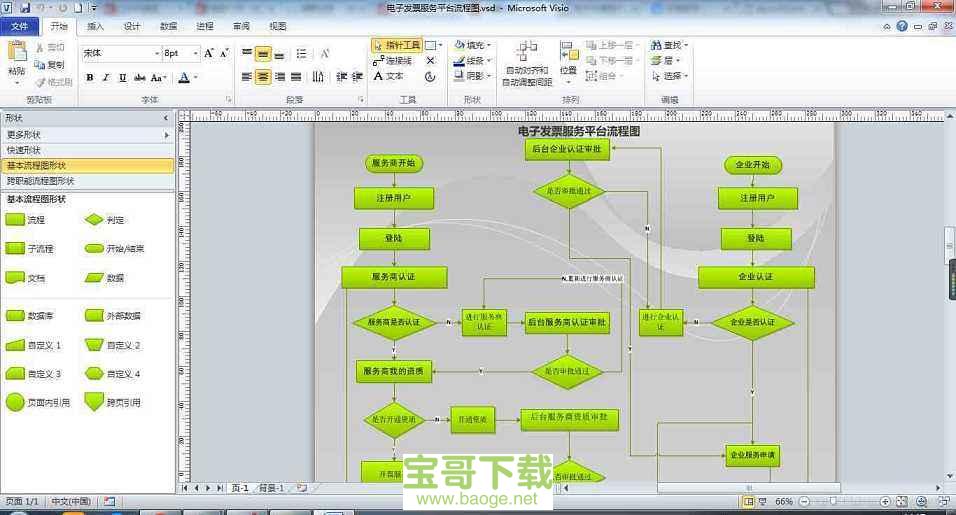Collapse the Shapes (形状) pane arrow
The width and height of the screenshot is (956, 515).
coord(166,118)
